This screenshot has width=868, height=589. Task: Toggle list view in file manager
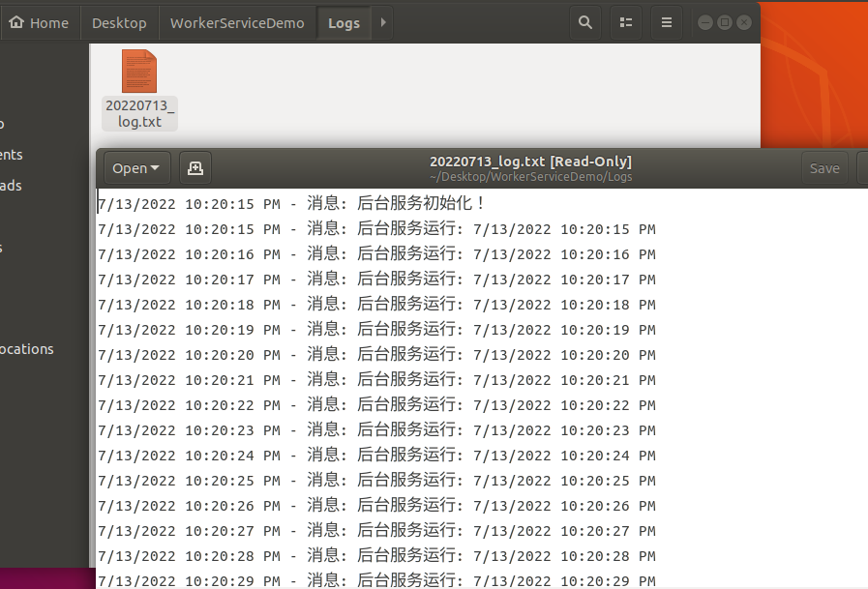[625, 22]
